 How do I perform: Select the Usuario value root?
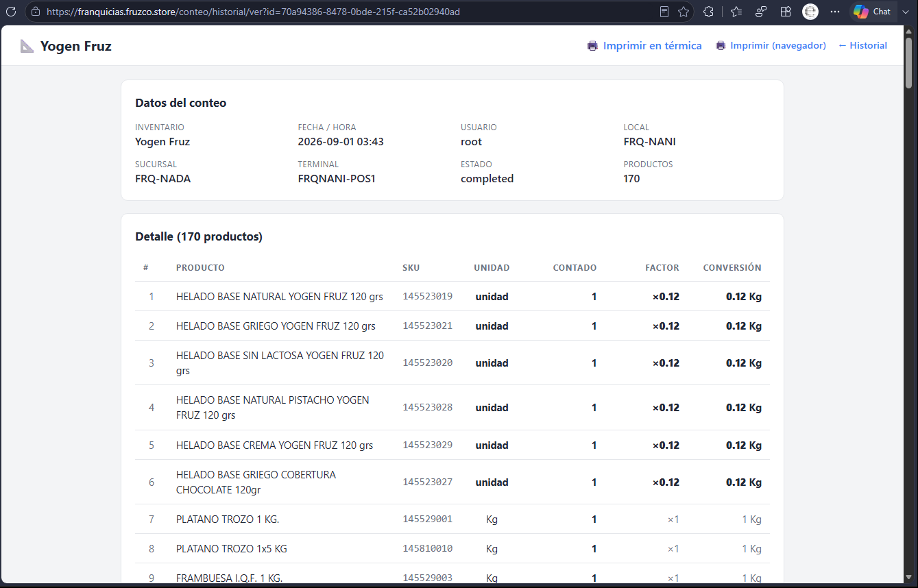471,142
